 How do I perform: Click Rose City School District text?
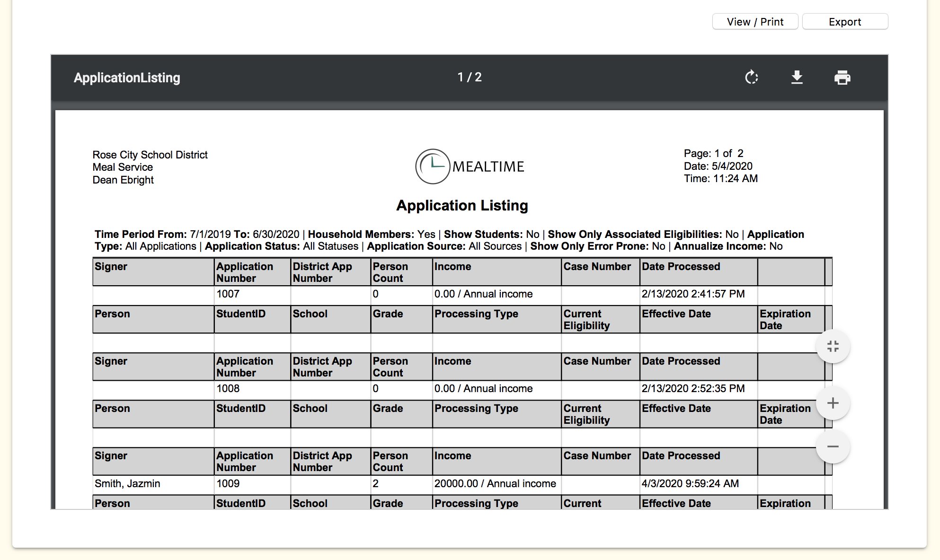click(150, 155)
